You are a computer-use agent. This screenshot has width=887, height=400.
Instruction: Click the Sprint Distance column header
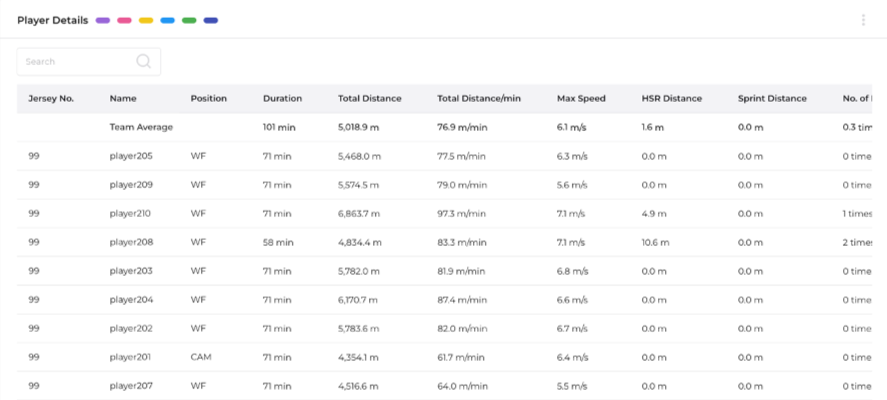(772, 98)
